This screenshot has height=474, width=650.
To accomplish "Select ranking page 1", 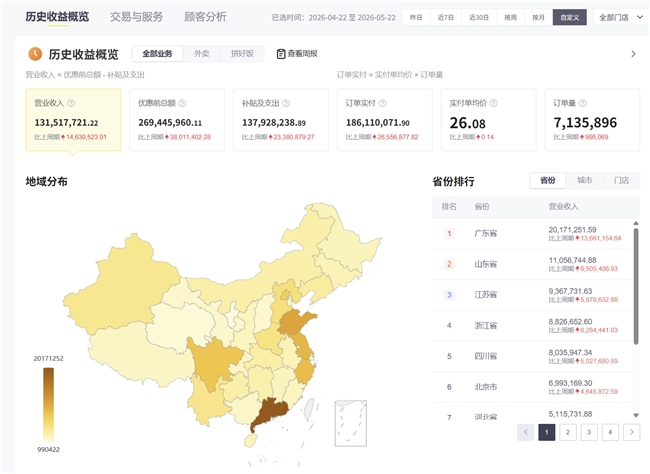I will pos(547,433).
